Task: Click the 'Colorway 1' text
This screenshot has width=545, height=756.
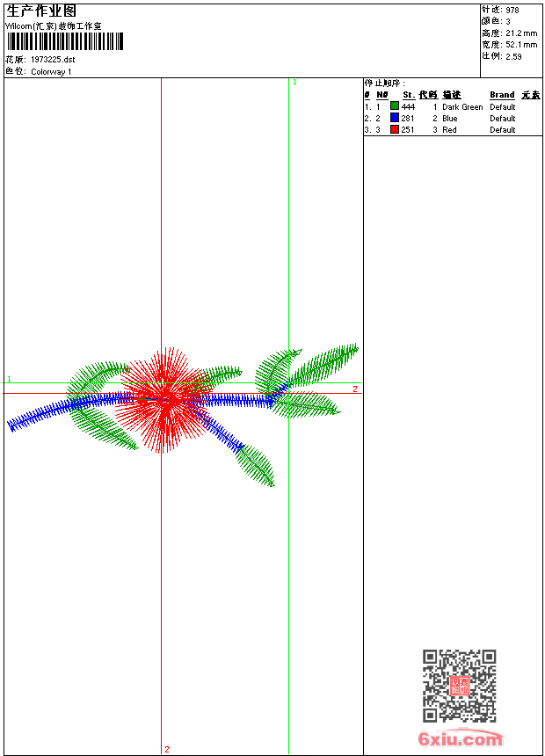Action: [51, 72]
